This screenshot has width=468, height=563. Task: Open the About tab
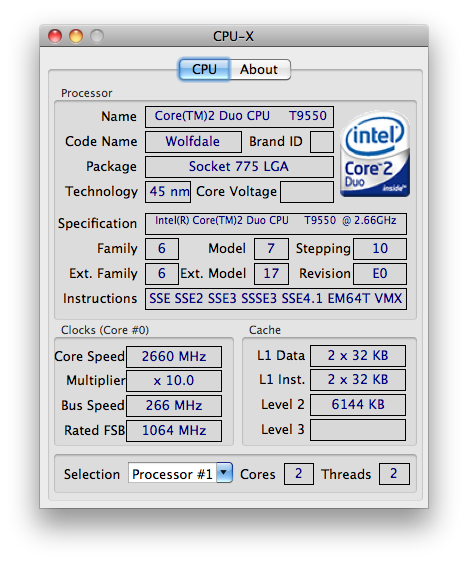(x=260, y=69)
